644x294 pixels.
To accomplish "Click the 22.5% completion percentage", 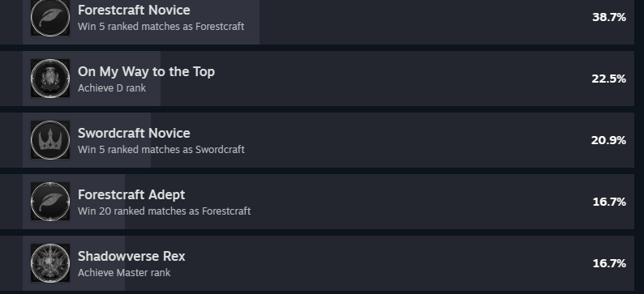I will click(x=609, y=79).
